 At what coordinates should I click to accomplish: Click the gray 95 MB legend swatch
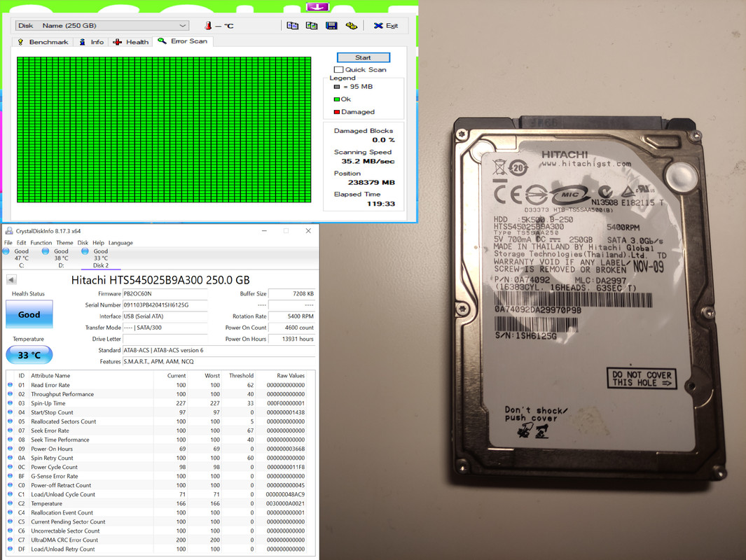coord(337,87)
